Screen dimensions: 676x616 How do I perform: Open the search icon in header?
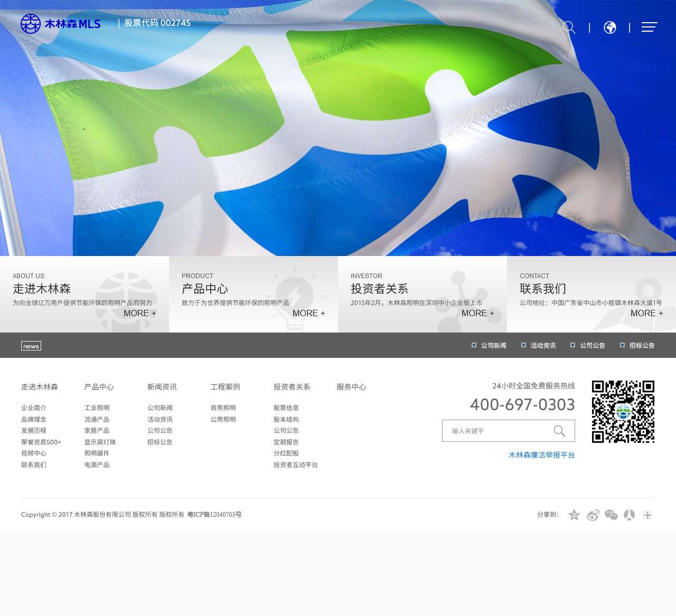569,27
